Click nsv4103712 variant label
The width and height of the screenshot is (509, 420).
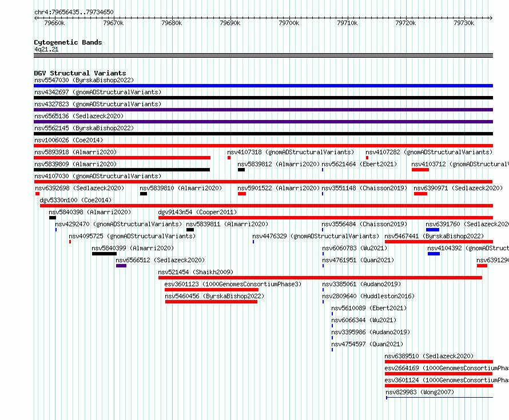pyautogui.click(x=460, y=164)
